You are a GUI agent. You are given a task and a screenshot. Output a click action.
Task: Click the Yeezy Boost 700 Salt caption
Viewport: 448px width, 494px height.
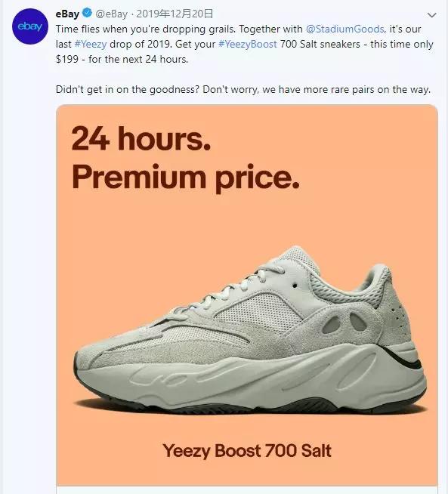247,451
